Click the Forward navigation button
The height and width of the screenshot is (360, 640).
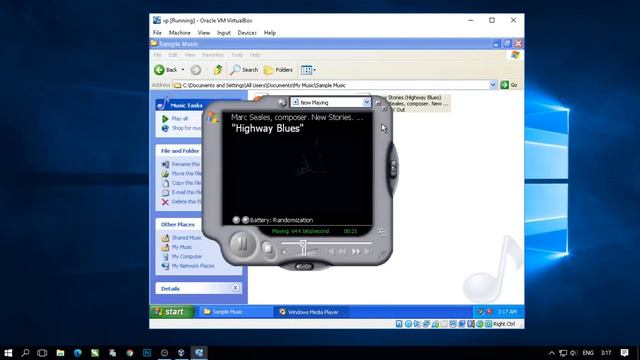pos(196,70)
